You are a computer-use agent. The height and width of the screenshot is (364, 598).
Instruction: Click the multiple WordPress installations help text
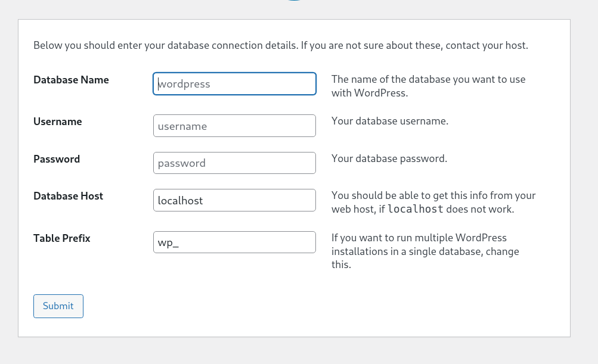[x=425, y=251]
